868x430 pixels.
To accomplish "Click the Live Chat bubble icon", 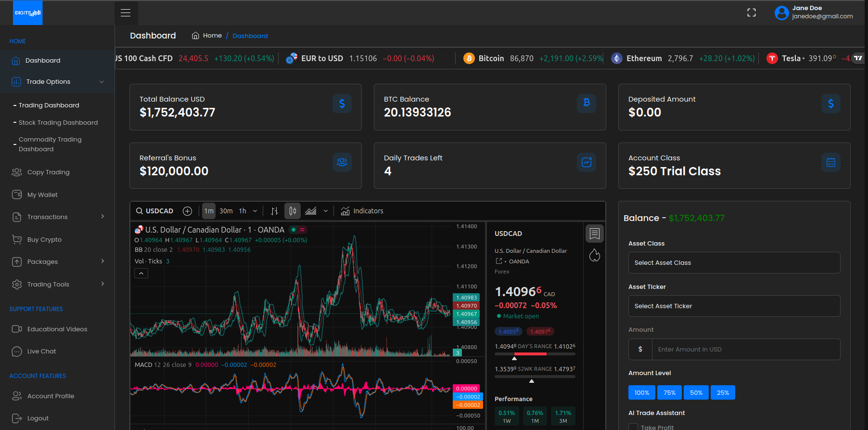I will (17, 352).
